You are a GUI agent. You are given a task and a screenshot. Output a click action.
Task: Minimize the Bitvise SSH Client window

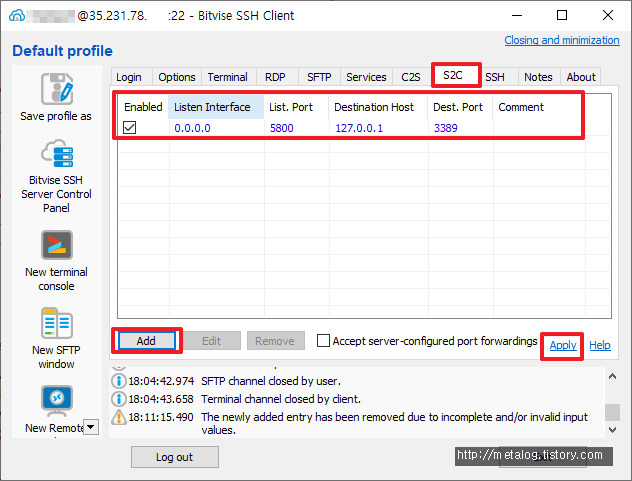(x=517, y=15)
